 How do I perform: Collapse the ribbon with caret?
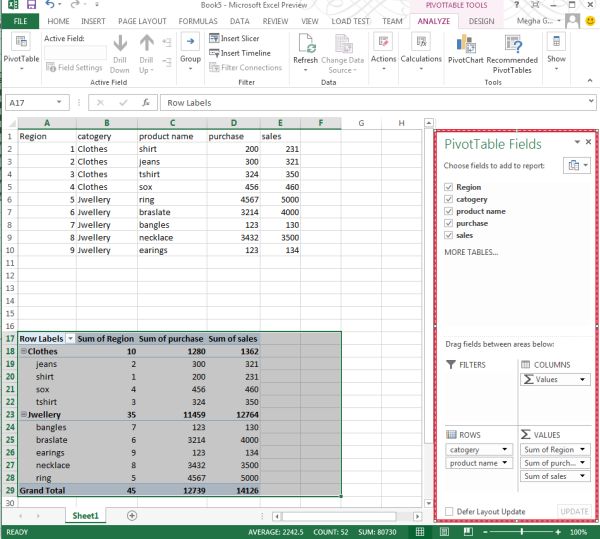(590, 80)
